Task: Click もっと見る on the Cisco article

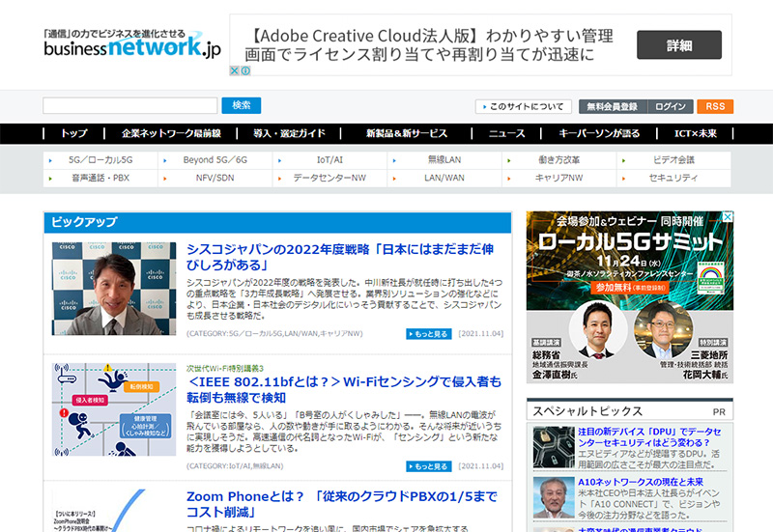Action: [x=428, y=334]
